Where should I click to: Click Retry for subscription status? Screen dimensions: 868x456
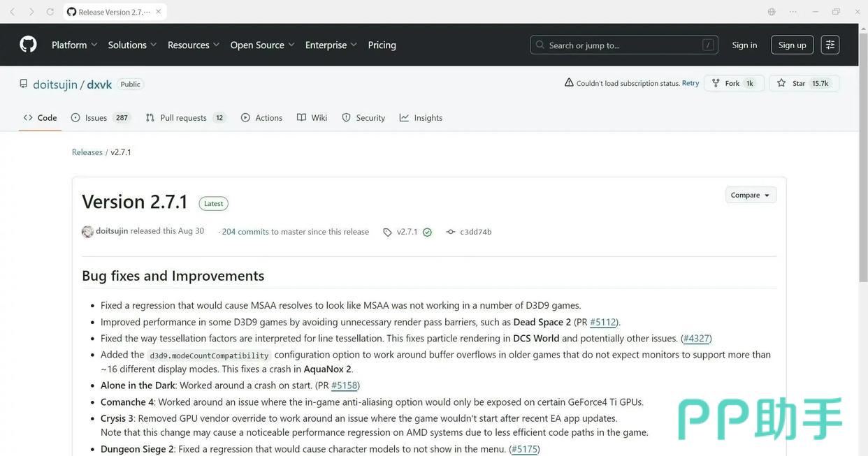690,83
